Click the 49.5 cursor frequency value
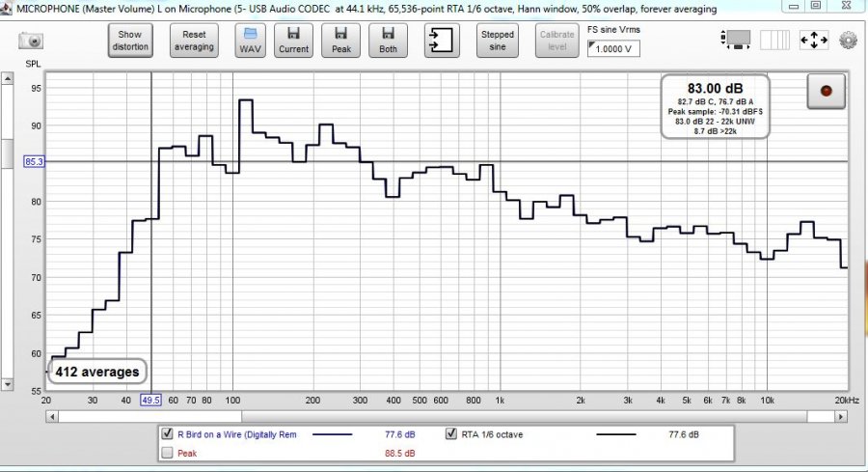868x472 pixels. pyautogui.click(x=150, y=400)
